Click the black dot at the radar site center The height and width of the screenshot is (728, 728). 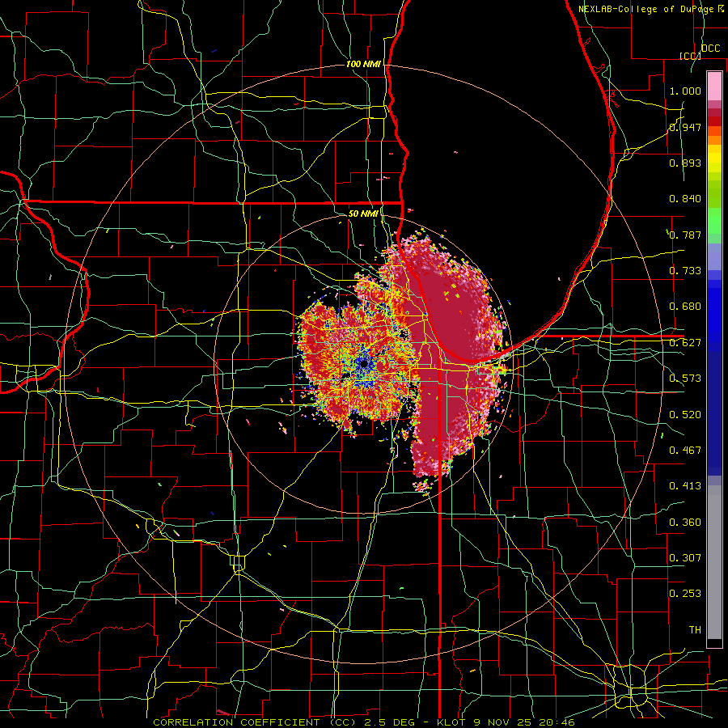pyautogui.click(x=364, y=363)
